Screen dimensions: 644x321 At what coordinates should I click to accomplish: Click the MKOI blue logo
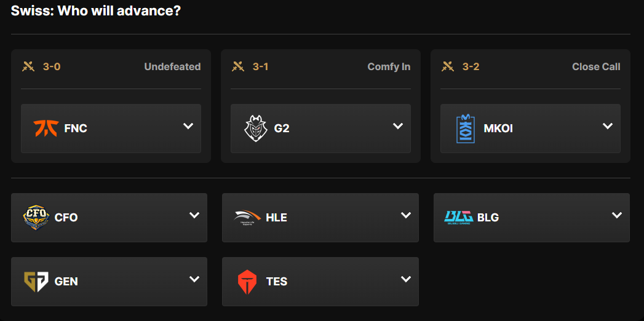pos(466,129)
